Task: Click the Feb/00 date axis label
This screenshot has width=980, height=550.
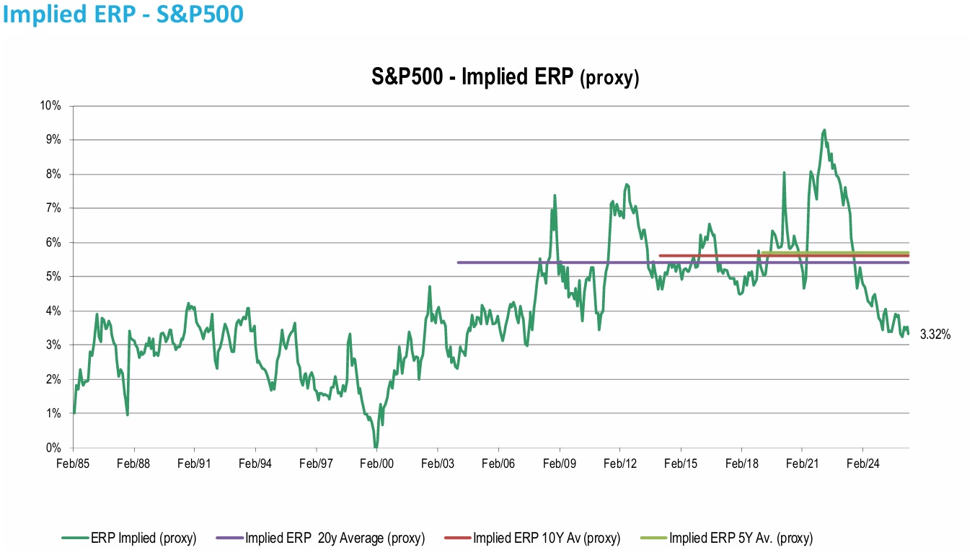Action: tap(377, 464)
